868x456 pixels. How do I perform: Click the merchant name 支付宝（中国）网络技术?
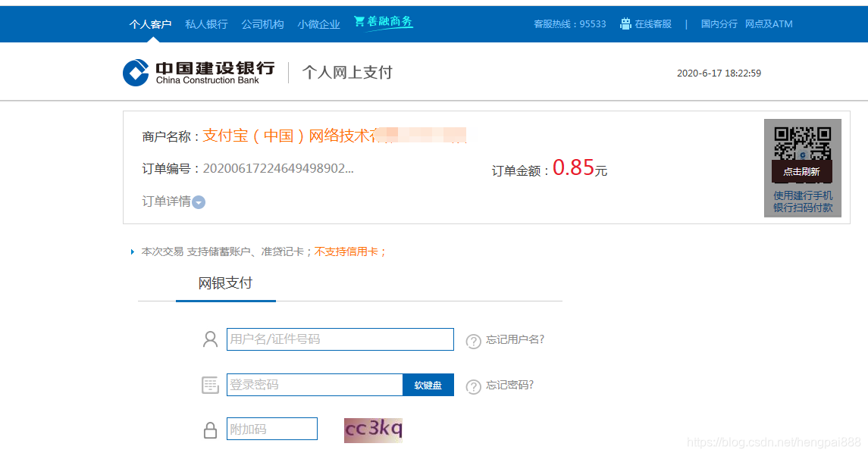tap(290, 136)
